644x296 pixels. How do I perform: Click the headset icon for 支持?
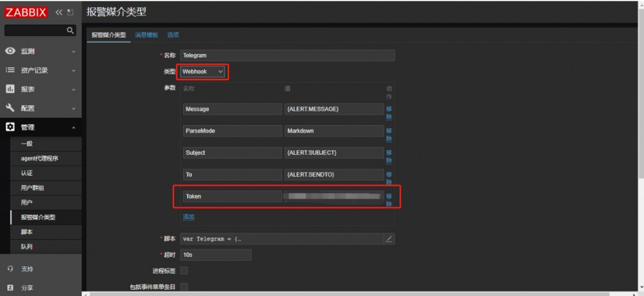tap(11, 269)
